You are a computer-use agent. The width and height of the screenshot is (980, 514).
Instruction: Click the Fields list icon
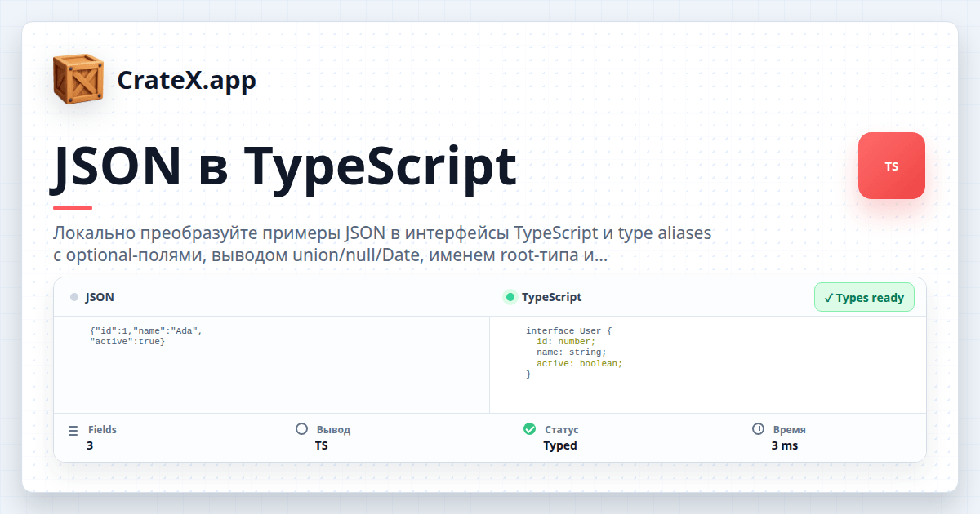pos(73,429)
